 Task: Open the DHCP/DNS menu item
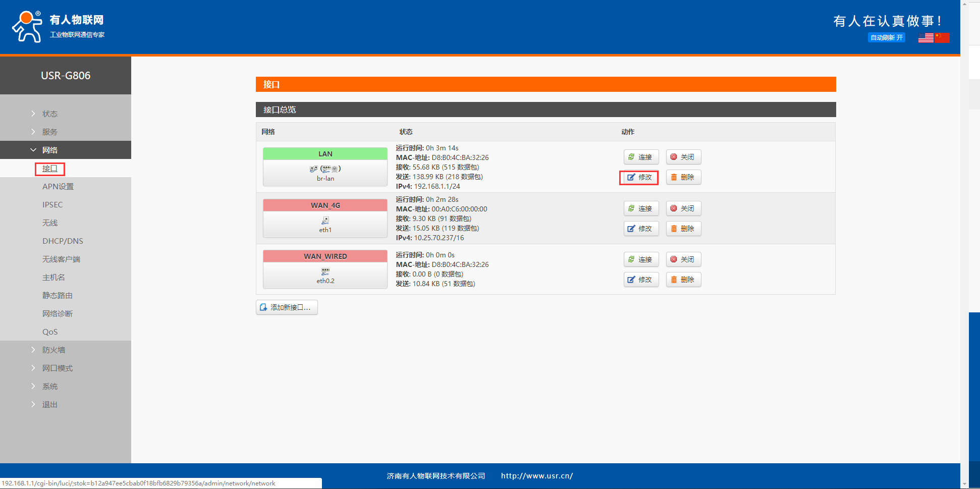63,241
